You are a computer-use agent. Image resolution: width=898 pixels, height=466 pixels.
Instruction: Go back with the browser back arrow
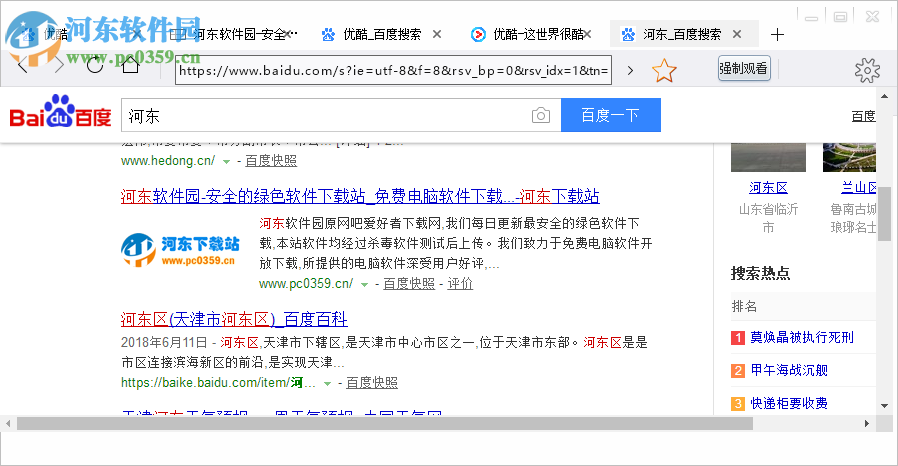point(23,66)
